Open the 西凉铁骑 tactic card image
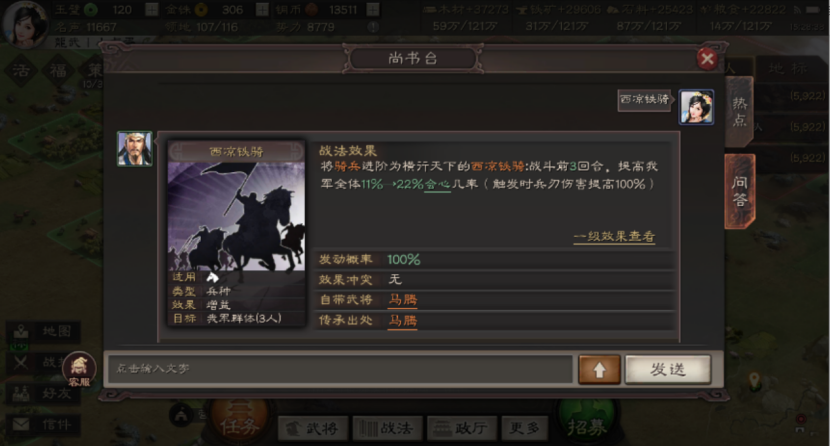Screen dimensions: 831x447 point(236,215)
